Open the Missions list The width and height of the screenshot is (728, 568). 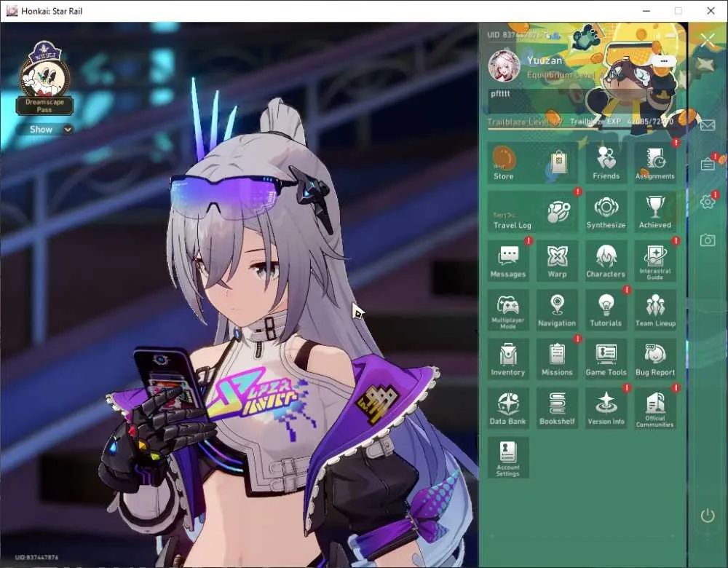tap(557, 360)
